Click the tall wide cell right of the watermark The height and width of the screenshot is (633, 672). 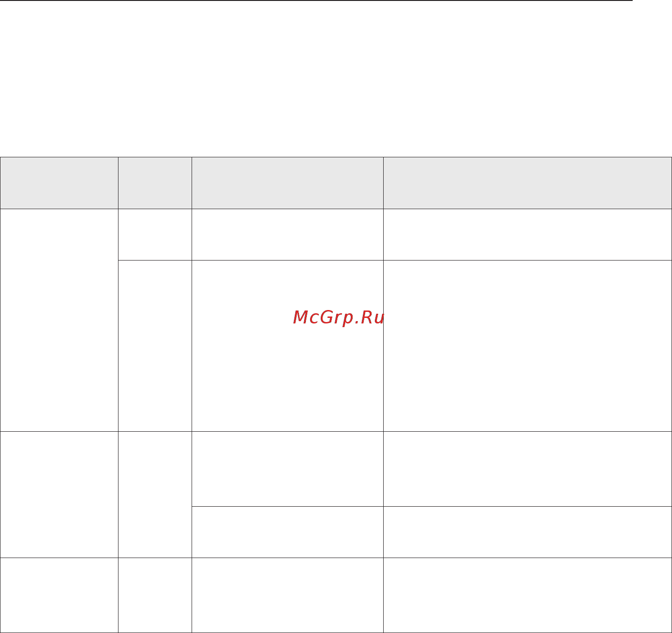pyautogui.click(x=528, y=346)
